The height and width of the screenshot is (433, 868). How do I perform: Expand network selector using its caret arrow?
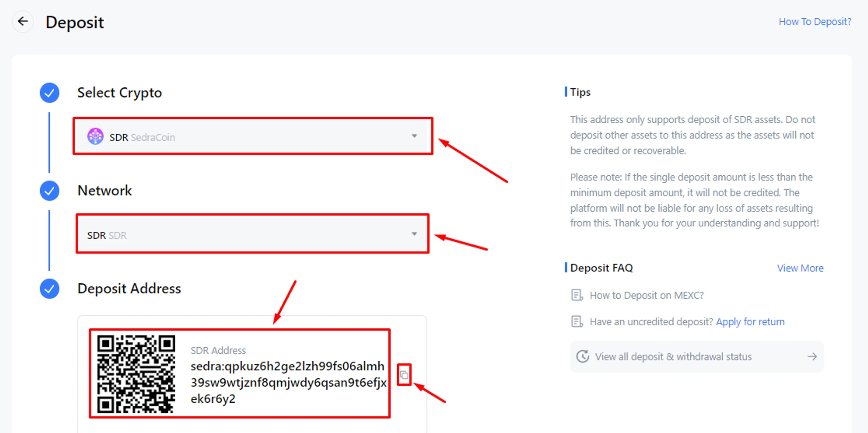coord(414,234)
